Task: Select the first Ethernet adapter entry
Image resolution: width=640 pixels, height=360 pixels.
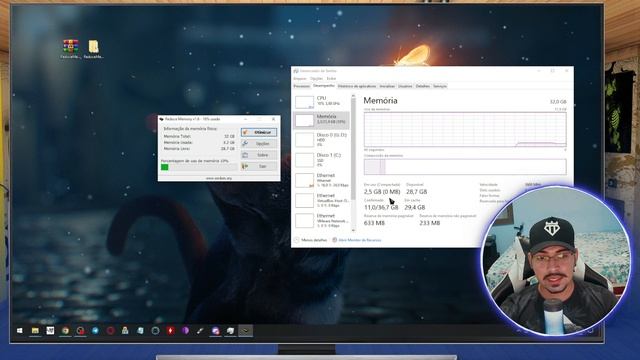Action: coord(322,180)
